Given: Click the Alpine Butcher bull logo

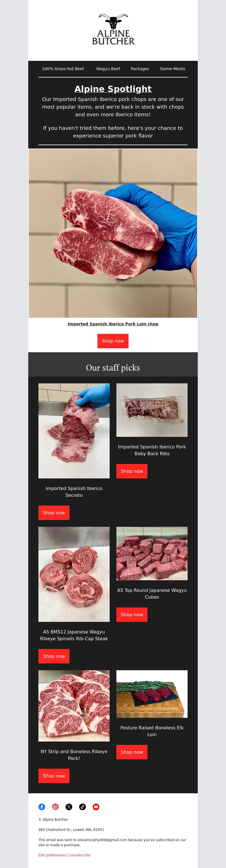Looking at the screenshot, I should tap(113, 30).
